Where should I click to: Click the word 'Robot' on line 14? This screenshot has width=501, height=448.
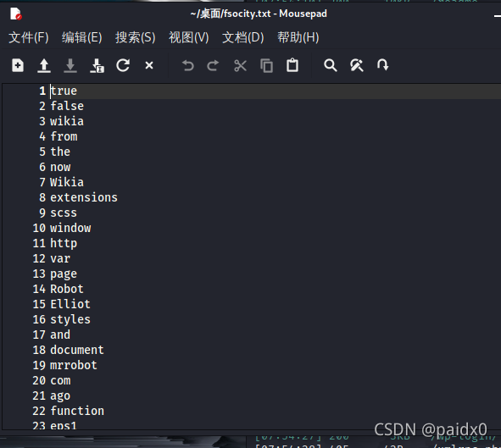click(67, 289)
